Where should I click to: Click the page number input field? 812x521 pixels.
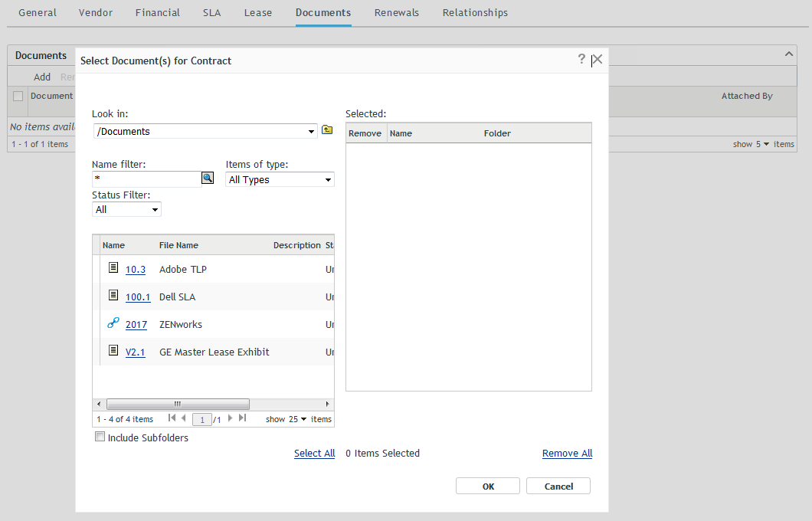pyautogui.click(x=201, y=419)
